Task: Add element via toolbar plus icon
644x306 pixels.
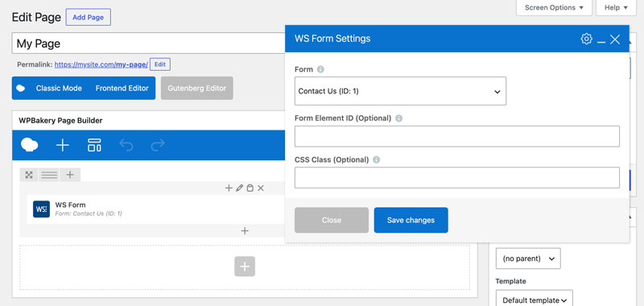Action: point(63,145)
